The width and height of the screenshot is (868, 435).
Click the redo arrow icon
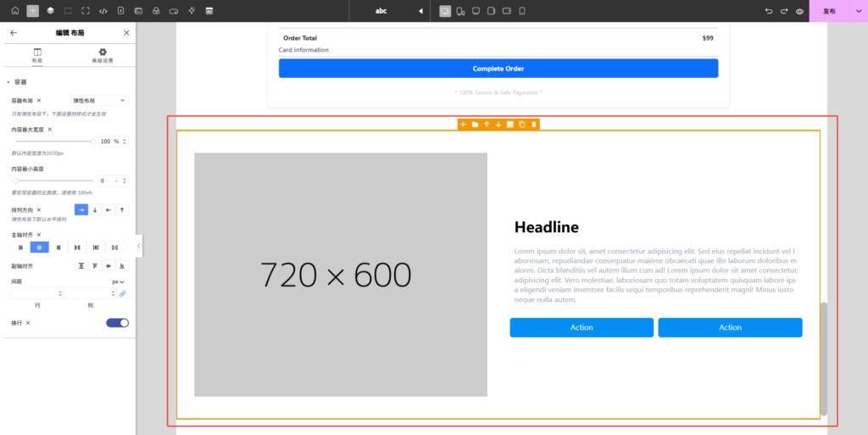[784, 11]
